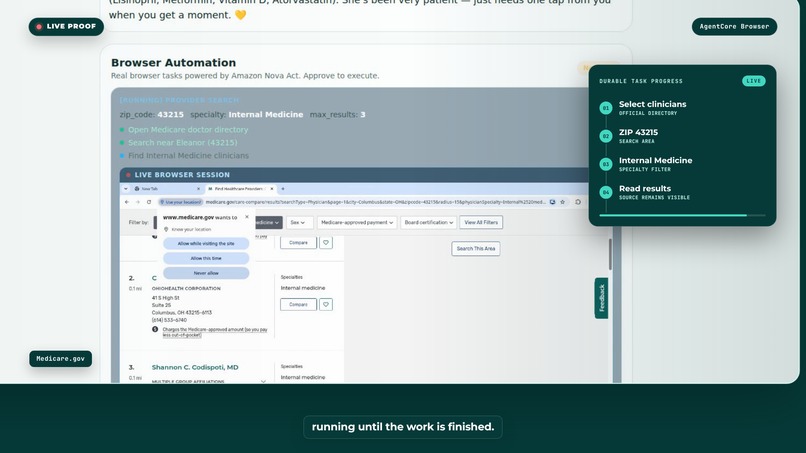The image size is (806, 453).
Task: Click the Browser Automation heading
Action: pyautogui.click(x=174, y=63)
